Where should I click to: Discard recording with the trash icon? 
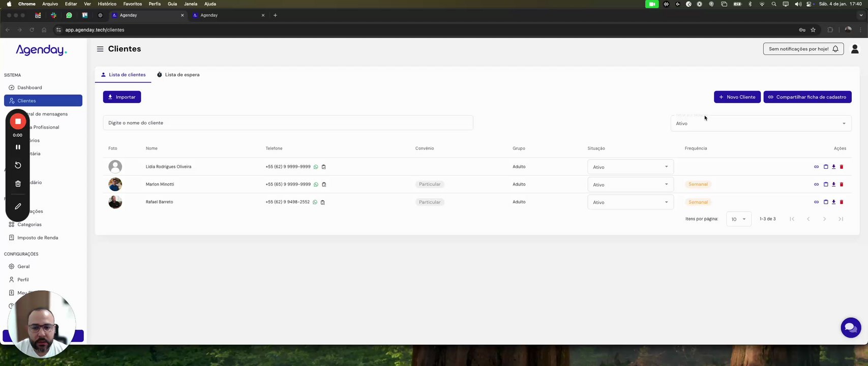point(18,184)
